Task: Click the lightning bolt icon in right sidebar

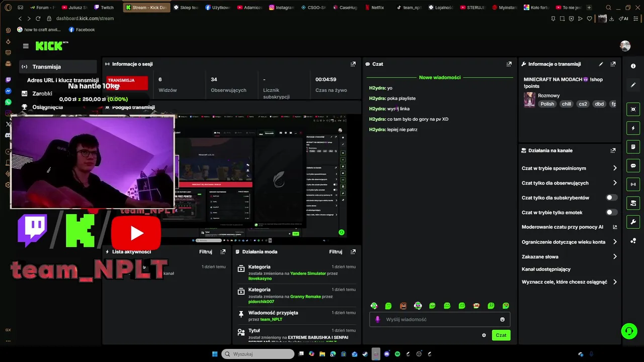Action: click(x=633, y=128)
